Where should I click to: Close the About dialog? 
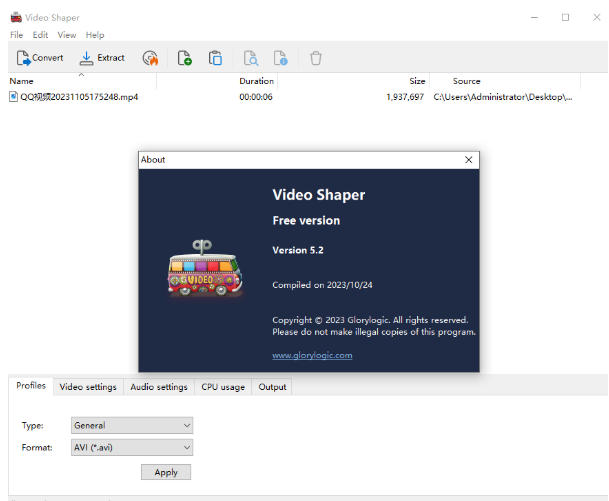[x=468, y=160]
